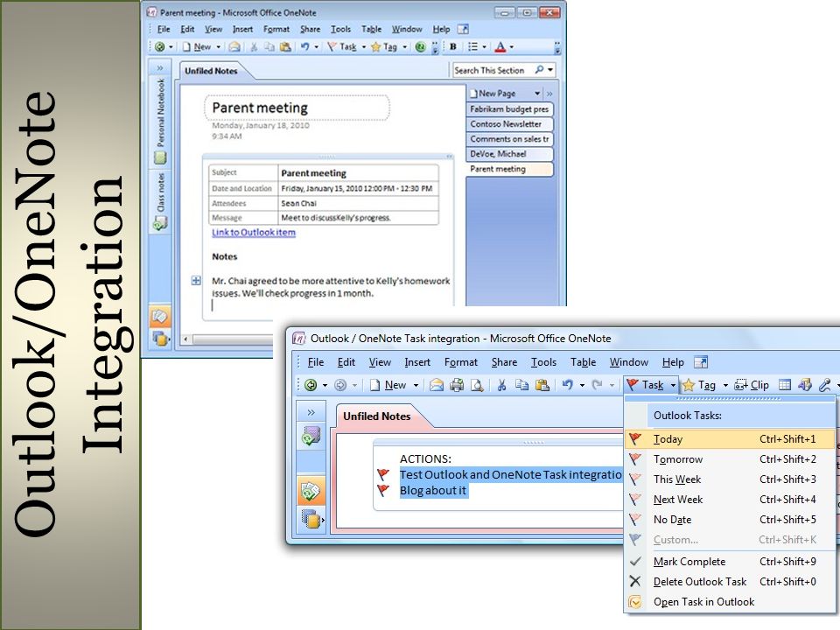Click the Paste clipboard in the Parent meeting window
This screenshot has width=840, height=630.
285,47
